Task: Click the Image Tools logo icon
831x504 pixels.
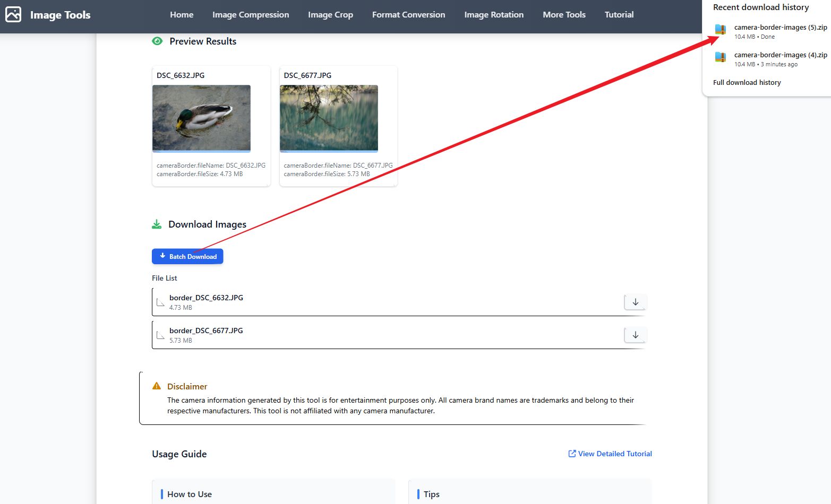Action: [13, 14]
